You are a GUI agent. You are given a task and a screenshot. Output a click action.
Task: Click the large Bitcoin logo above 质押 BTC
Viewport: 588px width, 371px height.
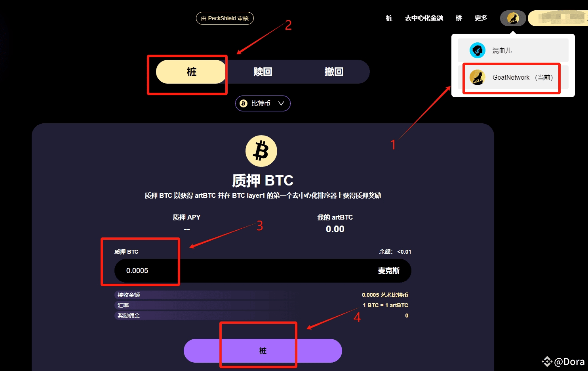pyautogui.click(x=261, y=151)
